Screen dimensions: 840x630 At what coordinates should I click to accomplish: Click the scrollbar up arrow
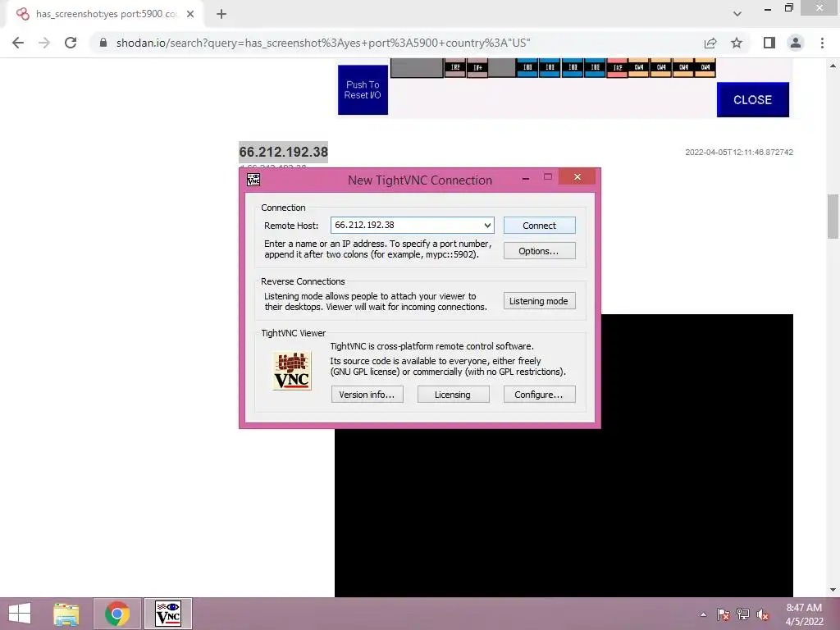tap(833, 66)
